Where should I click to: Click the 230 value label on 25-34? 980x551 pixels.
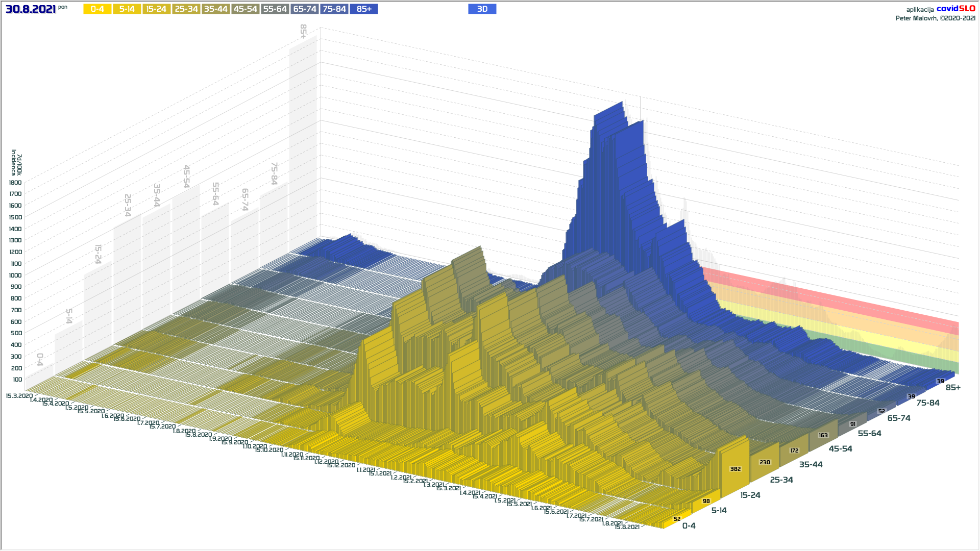765,462
